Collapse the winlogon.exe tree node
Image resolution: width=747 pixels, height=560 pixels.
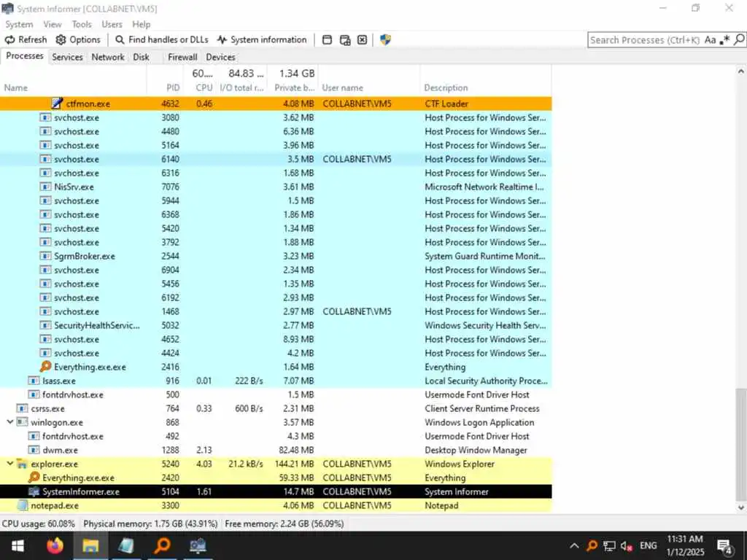point(10,422)
